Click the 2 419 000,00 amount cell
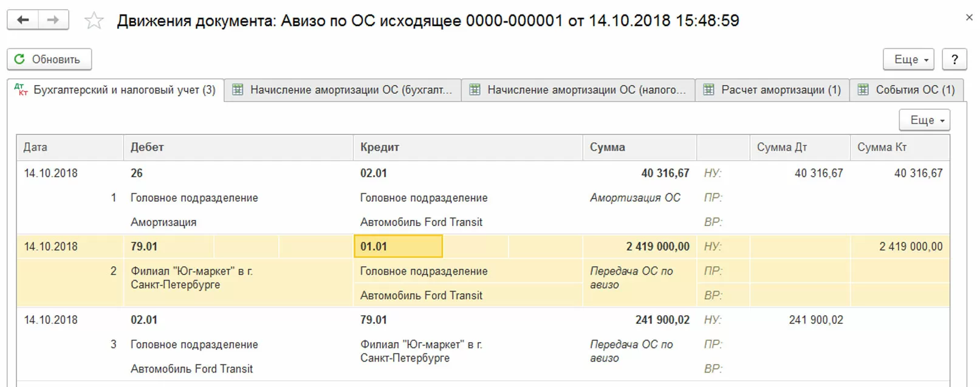 tap(657, 247)
